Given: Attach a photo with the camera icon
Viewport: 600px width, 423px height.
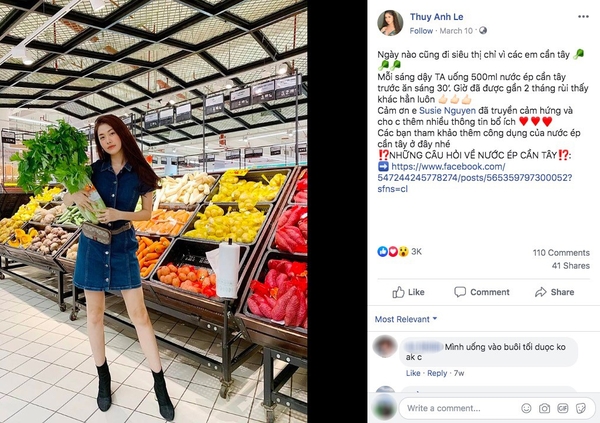Looking at the screenshot, I should pyautogui.click(x=544, y=408).
